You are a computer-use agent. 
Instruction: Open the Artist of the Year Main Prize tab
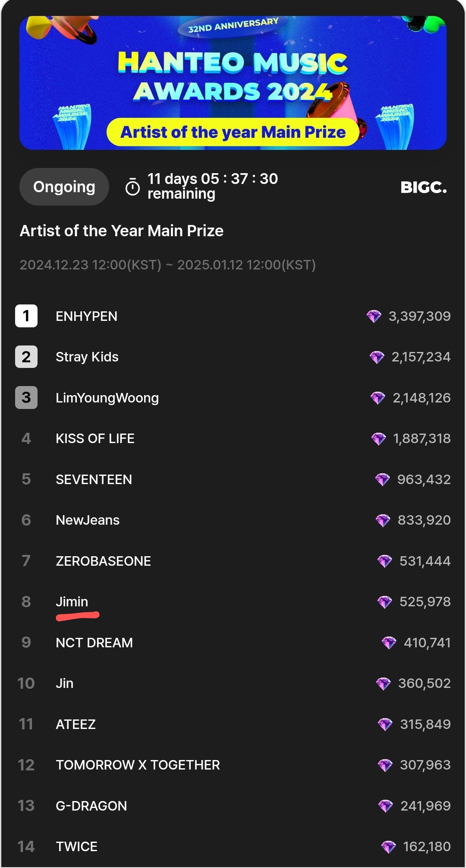pyautogui.click(x=122, y=231)
